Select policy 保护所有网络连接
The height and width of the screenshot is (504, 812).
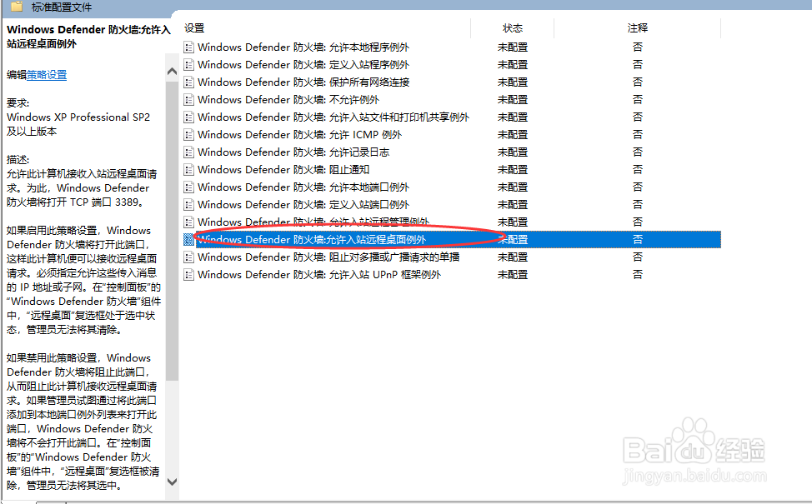303,82
